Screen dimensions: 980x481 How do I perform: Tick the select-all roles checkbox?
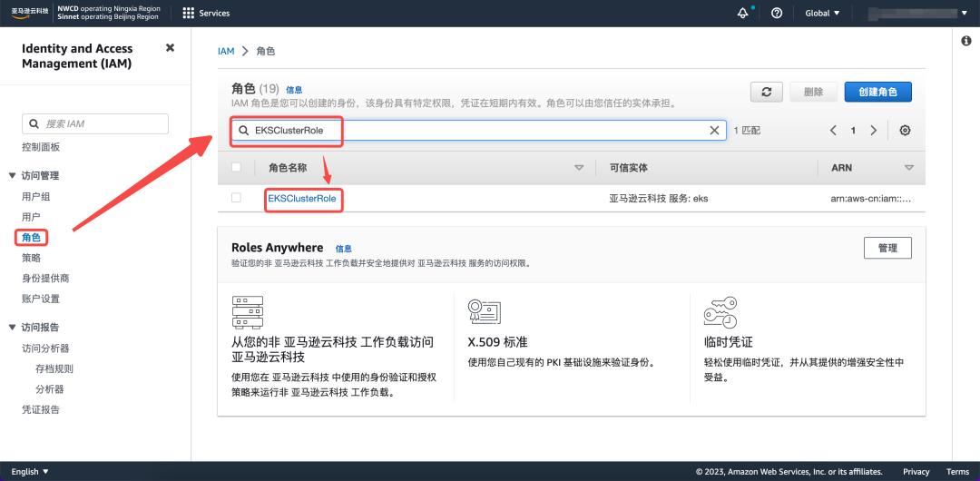[236, 167]
